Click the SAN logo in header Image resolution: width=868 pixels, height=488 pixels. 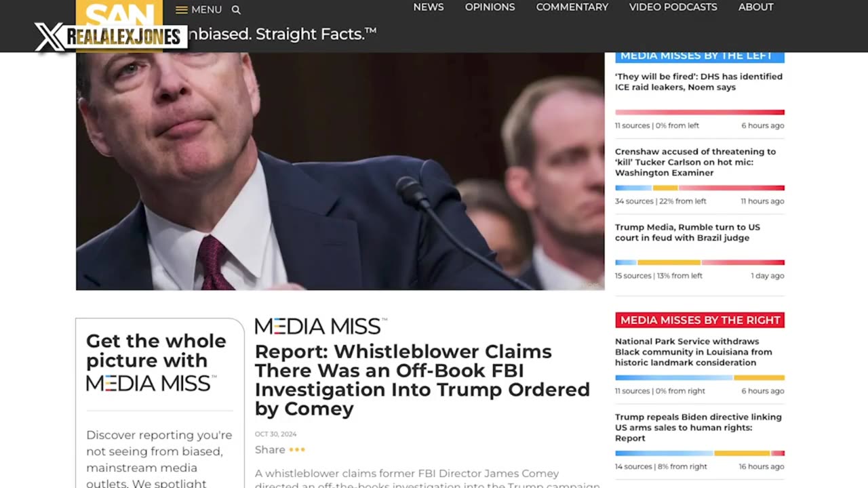coord(119,13)
